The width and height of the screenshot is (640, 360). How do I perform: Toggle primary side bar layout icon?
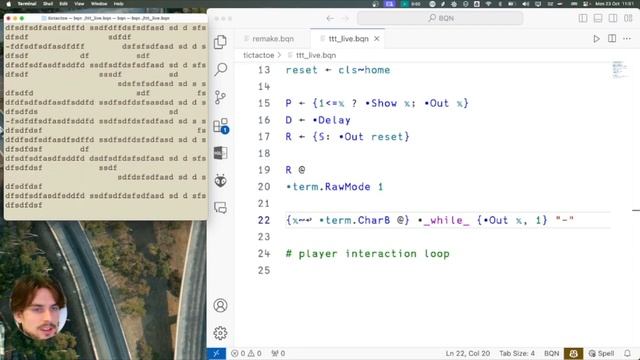click(x=583, y=18)
